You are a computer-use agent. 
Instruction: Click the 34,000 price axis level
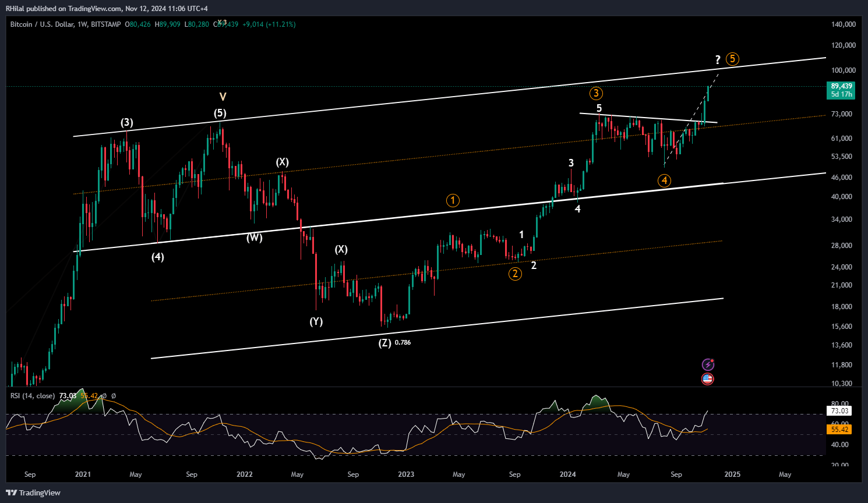842,219
